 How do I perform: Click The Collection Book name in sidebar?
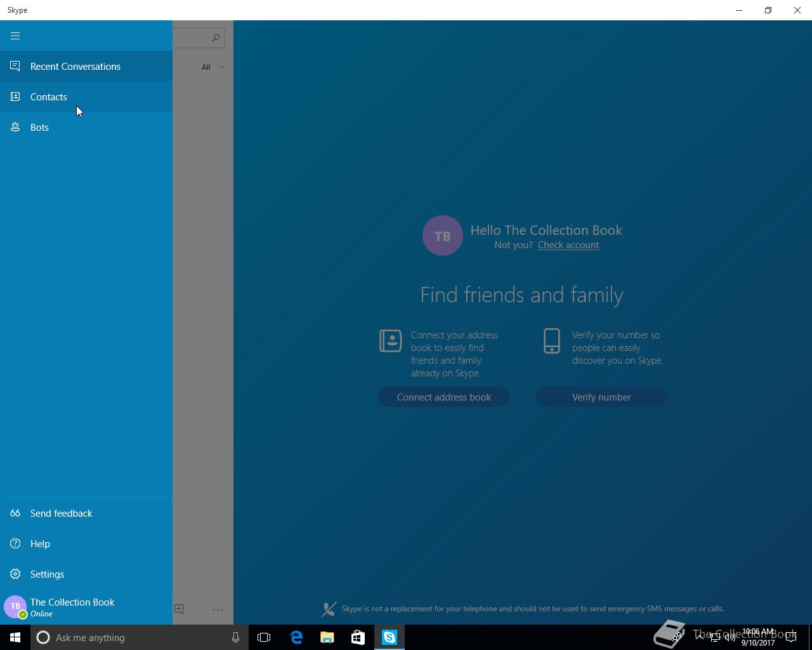(x=72, y=602)
